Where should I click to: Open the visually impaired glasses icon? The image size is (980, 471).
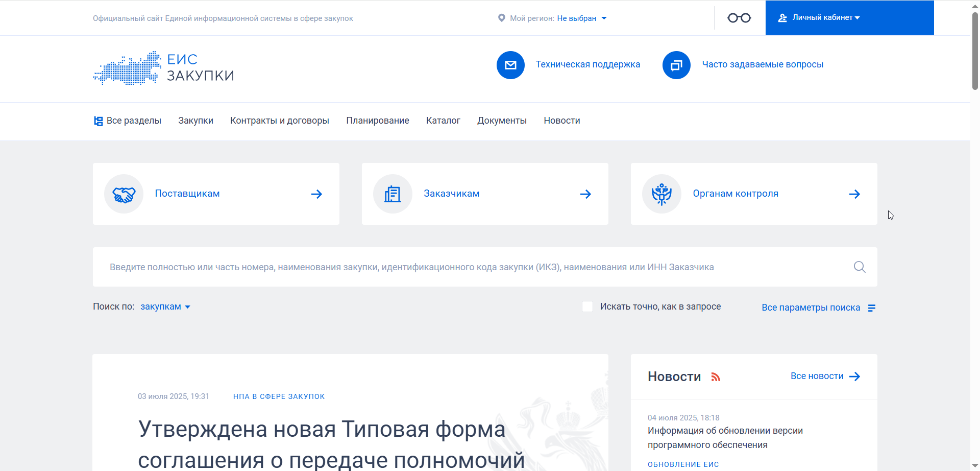click(739, 18)
